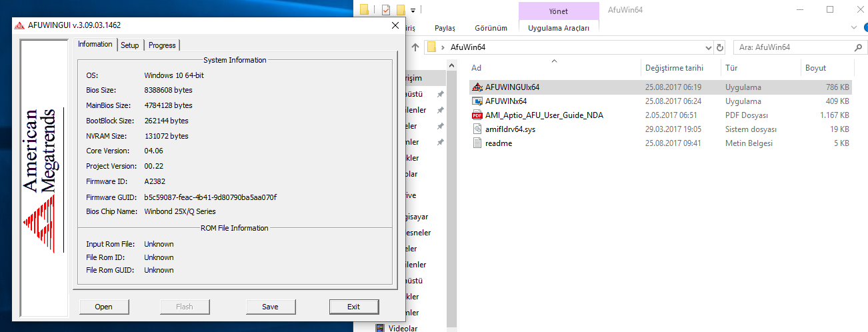Click the AFUWINGUIx64 application icon in Explorer
This screenshot has height=332, width=868.
(477, 87)
